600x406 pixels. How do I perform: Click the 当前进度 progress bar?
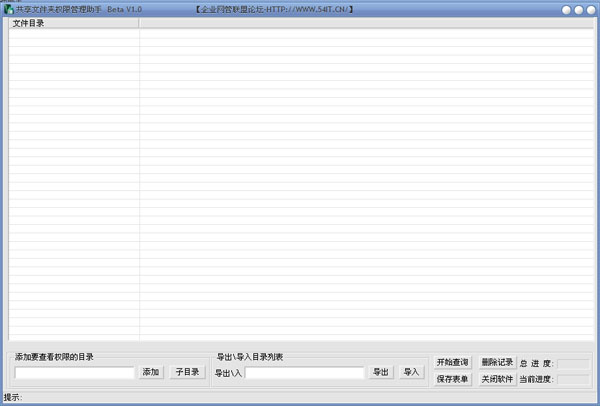(x=573, y=379)
